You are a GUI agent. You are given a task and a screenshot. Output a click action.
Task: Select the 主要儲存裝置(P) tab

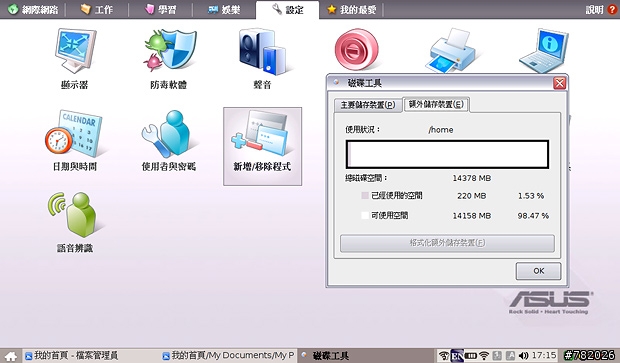click(368, 105)
